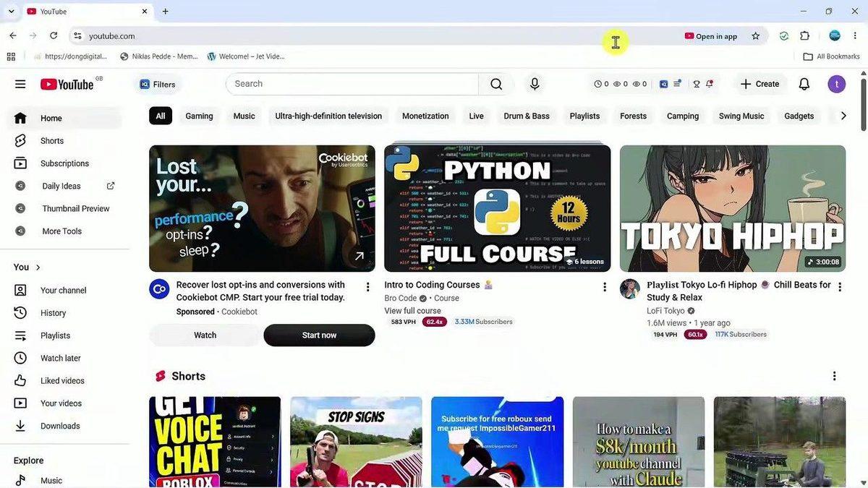Image resolution: width=868 pixels, height=488 pixels.
Task: Select the Camping chip
Action: tap(683, 116)
